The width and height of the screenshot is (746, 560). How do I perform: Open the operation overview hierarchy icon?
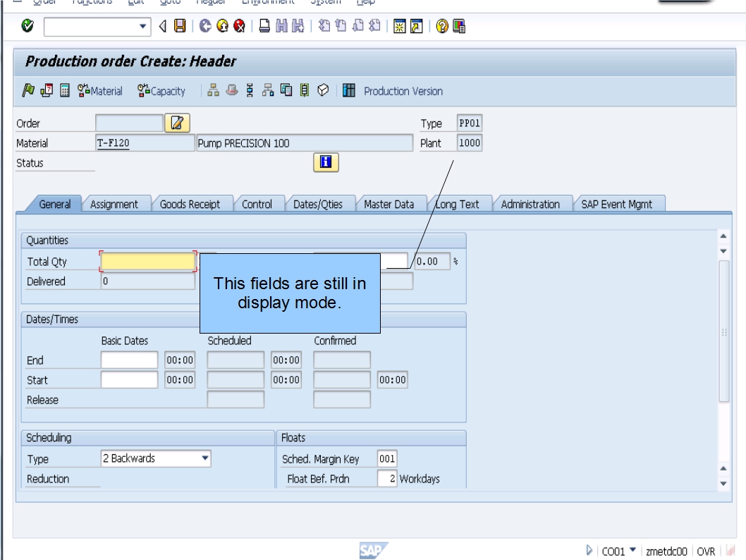point(213,90)
